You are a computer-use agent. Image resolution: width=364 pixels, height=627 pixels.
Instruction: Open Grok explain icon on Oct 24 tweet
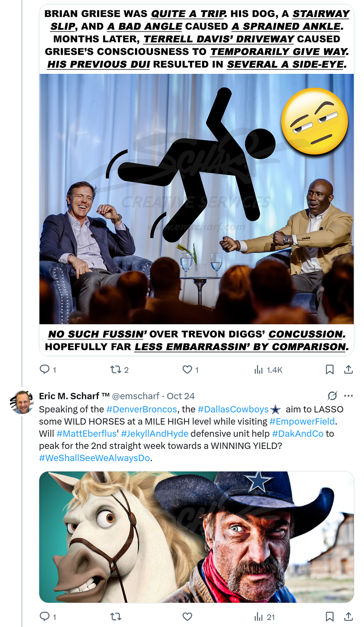[x=332, y=396]
